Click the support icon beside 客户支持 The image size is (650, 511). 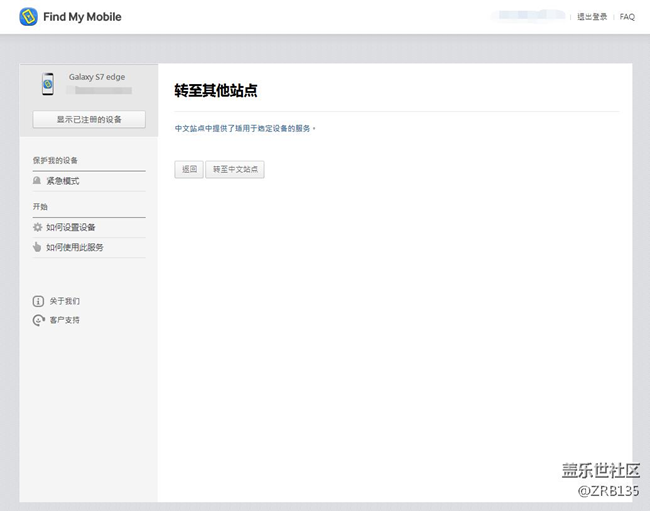click(x=39, y=320)
